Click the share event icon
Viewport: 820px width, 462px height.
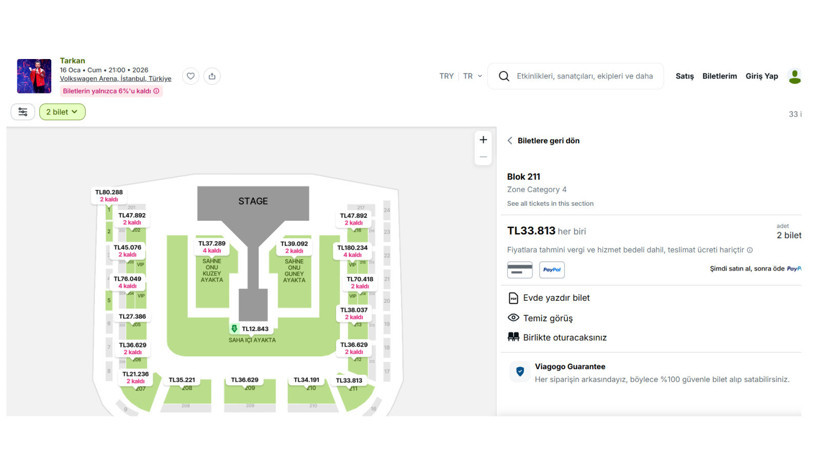pyautogui.click(x=212, y=76)
